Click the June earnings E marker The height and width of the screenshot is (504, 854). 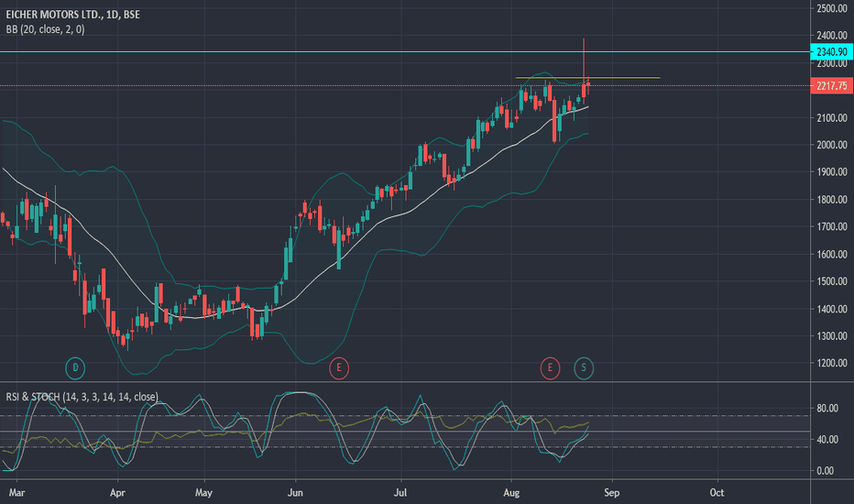[x=339, y=367]
